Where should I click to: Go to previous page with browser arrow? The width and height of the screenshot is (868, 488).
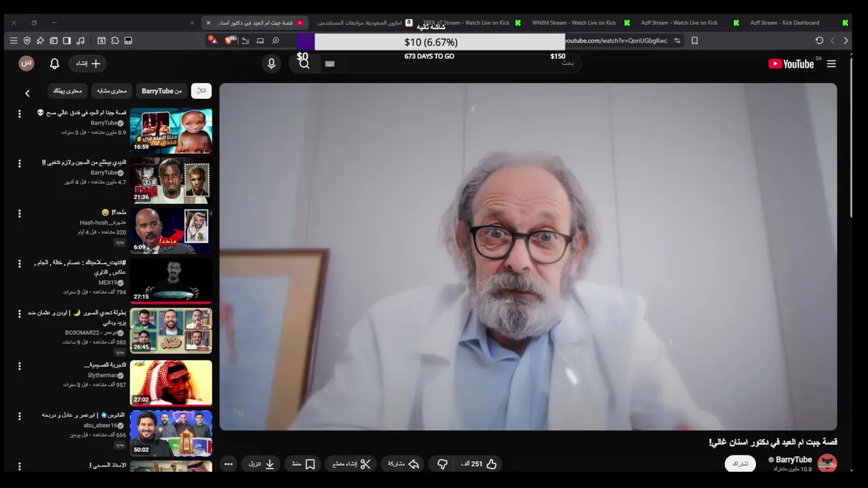click(x=846, y=41)
